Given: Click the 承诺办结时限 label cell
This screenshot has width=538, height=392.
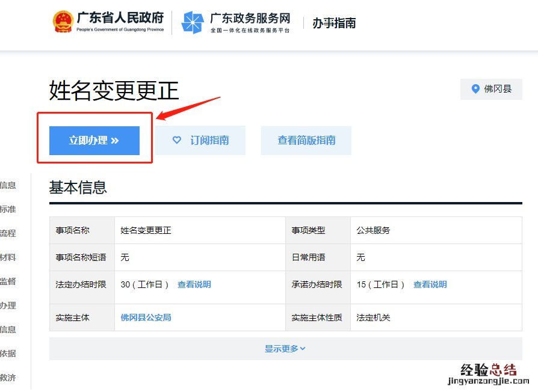Looking at the screenshot, I should point(318,287).
